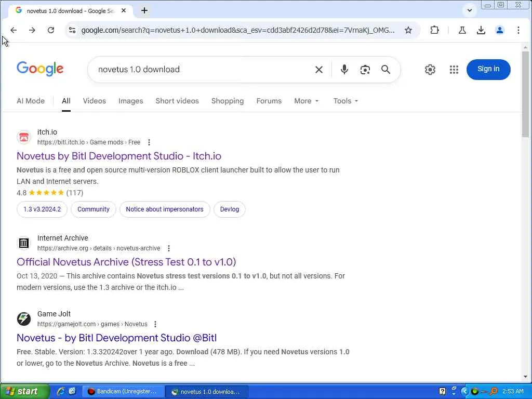Select the All results tab
This screenshot has width=532, height=399.
[66, 101]
